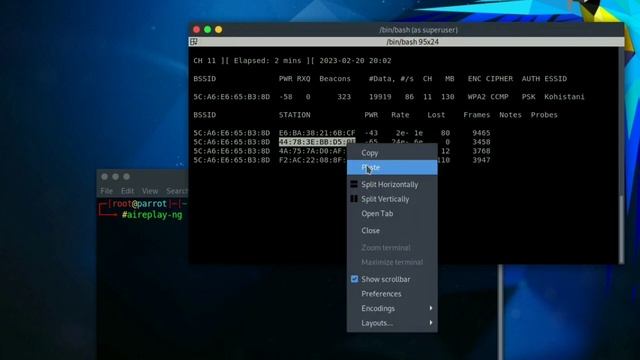Click the WPA2 encryption value
Viewport: 640px width, 360px height.
[x=477, y=97]
